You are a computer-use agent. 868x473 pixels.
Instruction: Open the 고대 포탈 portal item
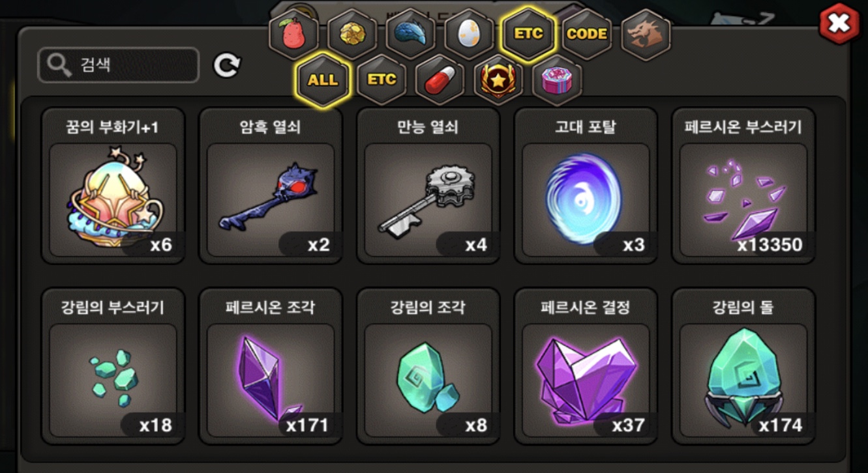(x=586, y=186)
